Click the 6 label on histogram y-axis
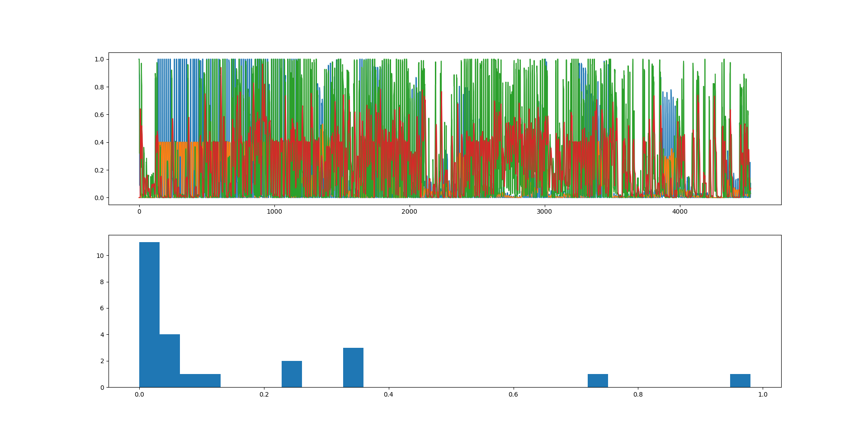Image resolution: width=868 pixels, height=435 pixels. click(x=102, y=308)
